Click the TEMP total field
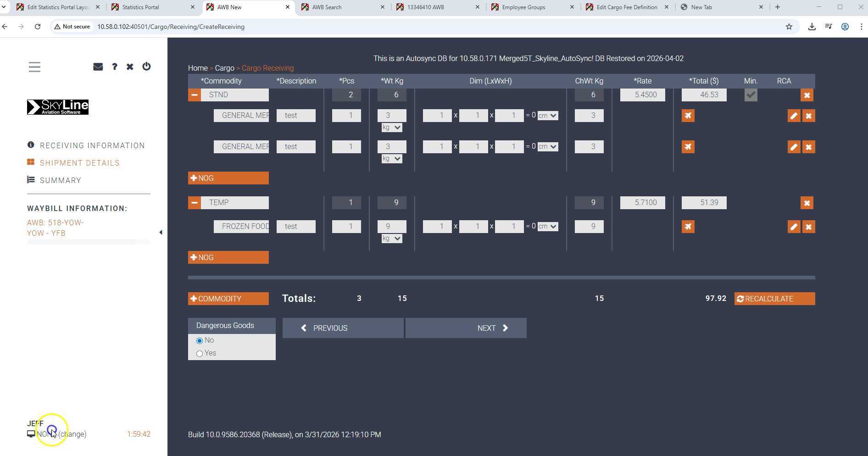 coord(704,203)
